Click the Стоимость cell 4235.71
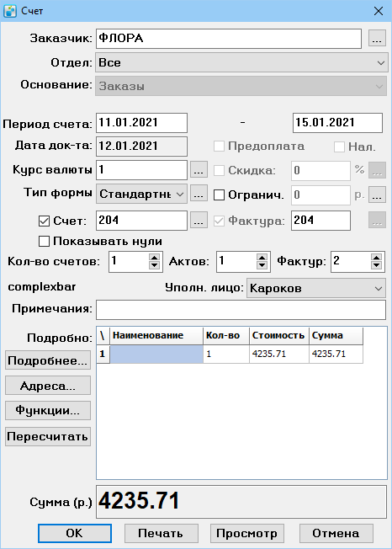392x549 pixels. point(279,354)
